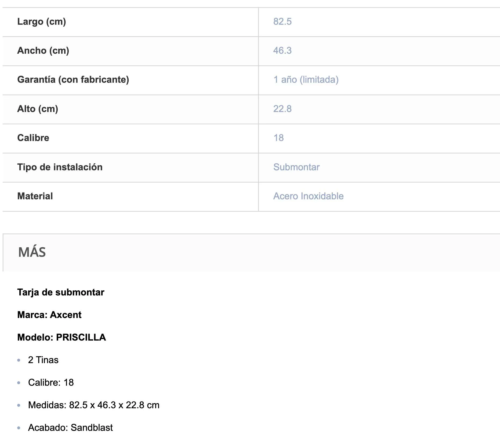The width and height of the screenshot is (500, 448).
Task: Click the Garantía (con fabricante) label
Action: coord(73,80)
